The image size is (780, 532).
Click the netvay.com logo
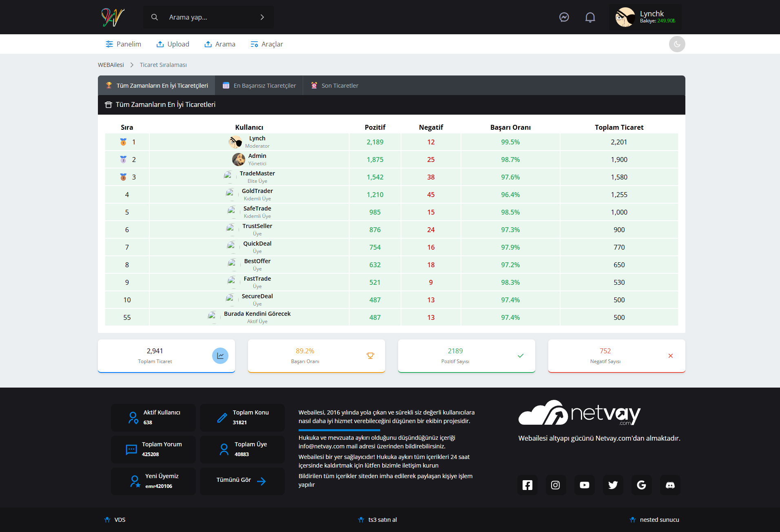click(x=579, y=413)
